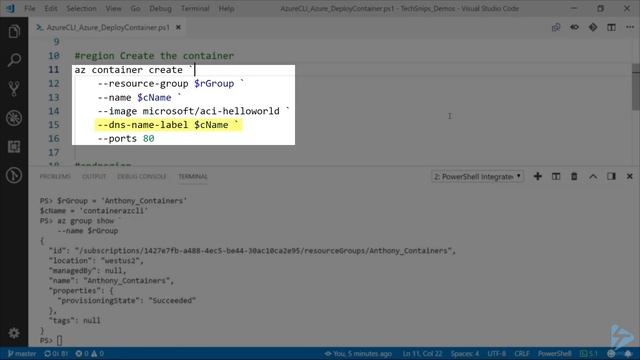Maximize the panel size with the chevron
This screenshot has width=640, height=360.
click(593, 176)
